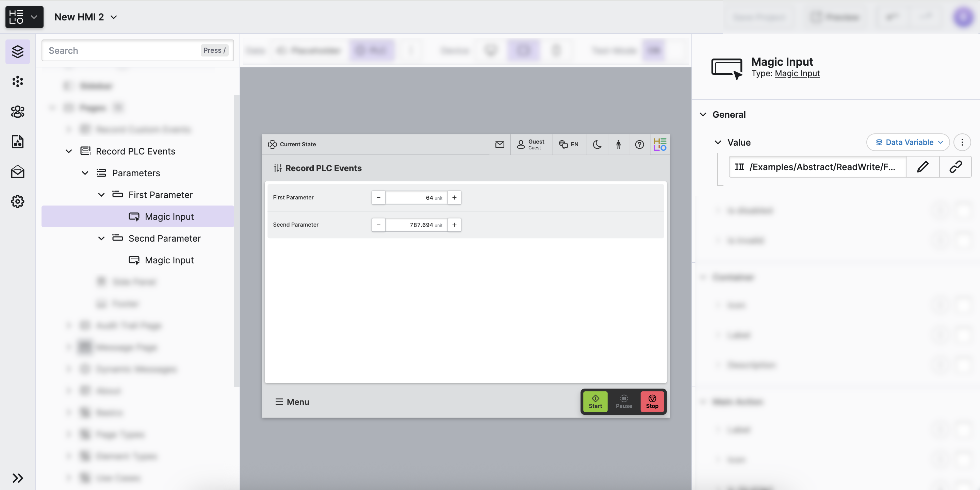980x490 pixels.
Task: Open the settings gear in sidebar
Action: coord(17,201)
